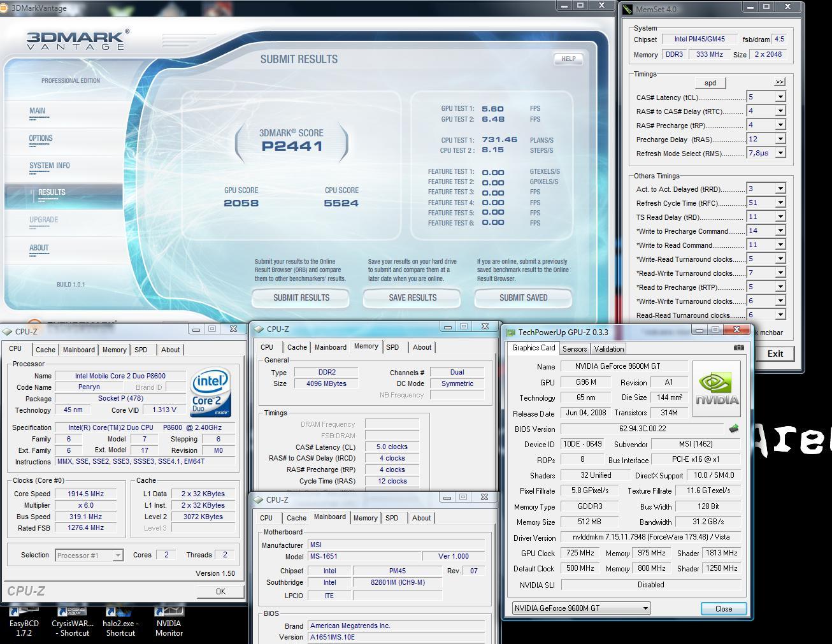Click the GPU-Z BIOS Version field
The image size is (832, 644).
pos(642,429)
